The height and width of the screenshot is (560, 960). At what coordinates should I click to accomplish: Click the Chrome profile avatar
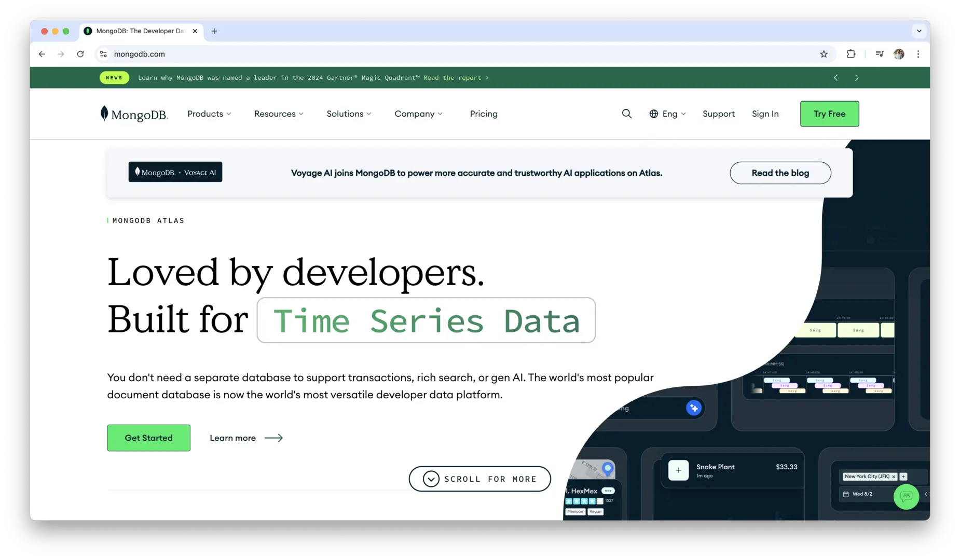click(x=899, y=54)
